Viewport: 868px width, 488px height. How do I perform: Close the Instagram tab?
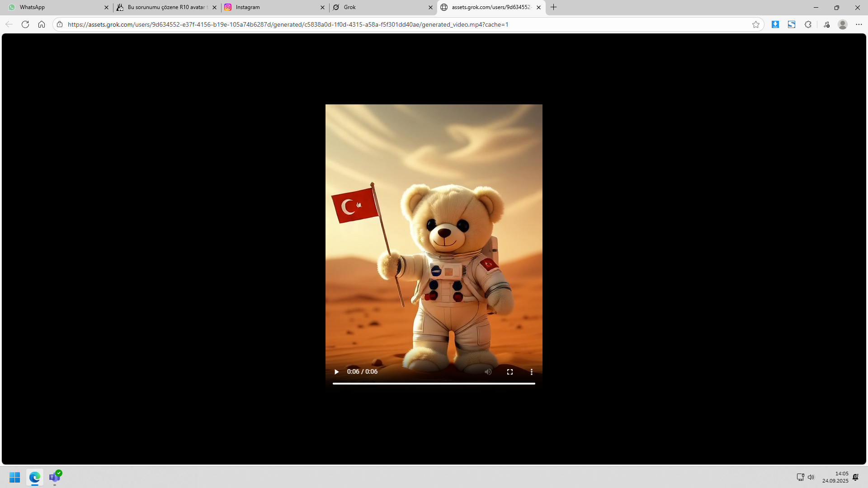coord(323,7)
